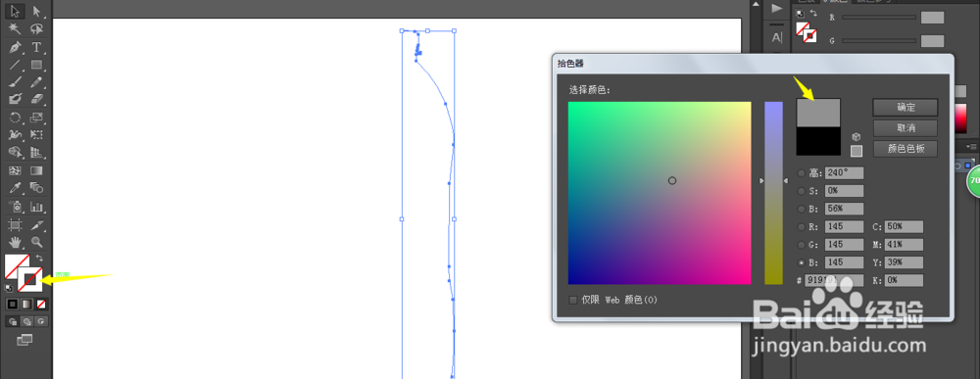Select the Pen tool

click(16, 47)
